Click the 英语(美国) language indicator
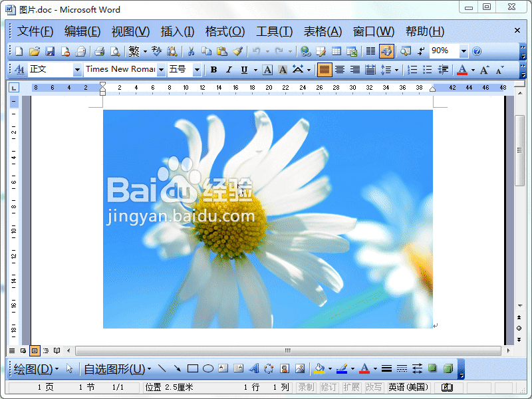The height and width of the screenshot is (399, 532). (x=408, y=387)
